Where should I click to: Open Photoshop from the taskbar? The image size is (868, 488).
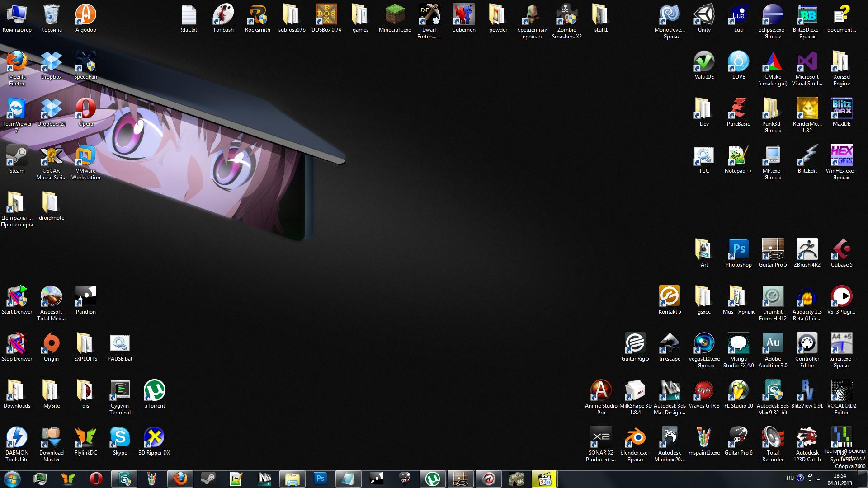pos(320,479)
